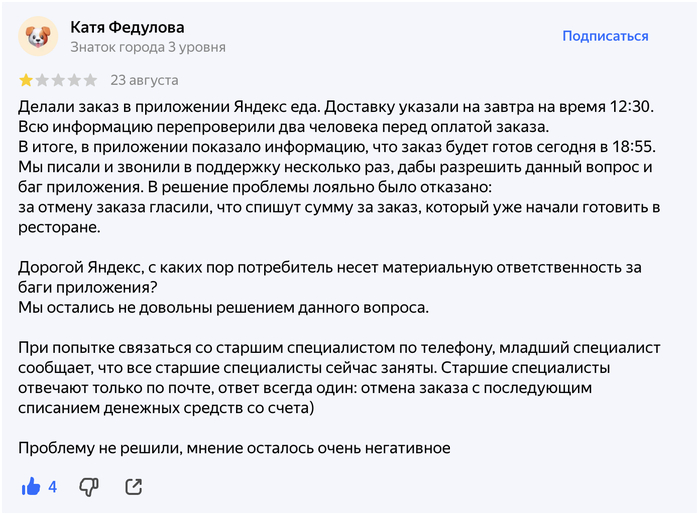Click the Знаток города 3 уровня label

[148, 47]
